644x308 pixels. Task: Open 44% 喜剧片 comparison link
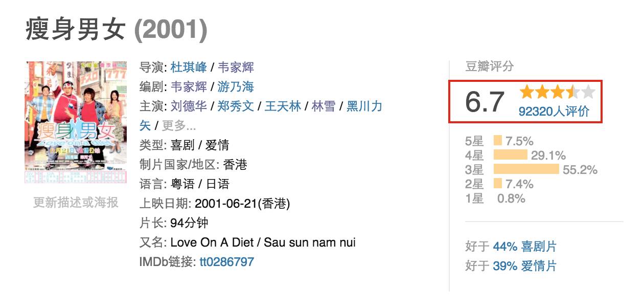click(524, 247)
